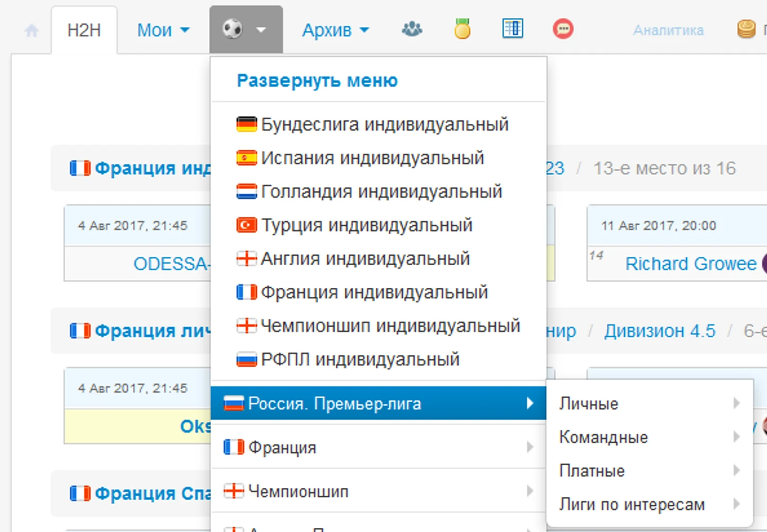This screenshot has width=767, height=532.
Task: Open the Аналитика link
Action: 668,30
